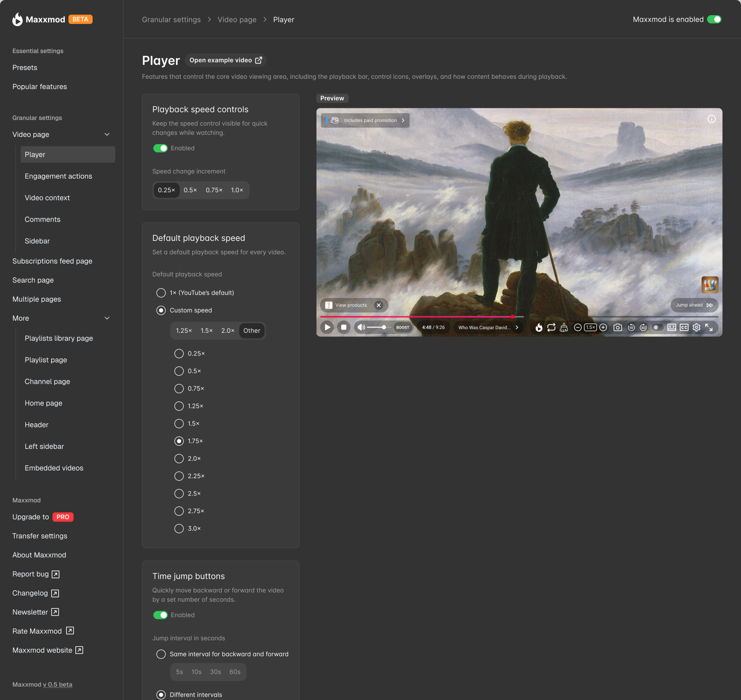Expand the Who Was Caspar David video title
Screen dimensions: 741x700
517,327
